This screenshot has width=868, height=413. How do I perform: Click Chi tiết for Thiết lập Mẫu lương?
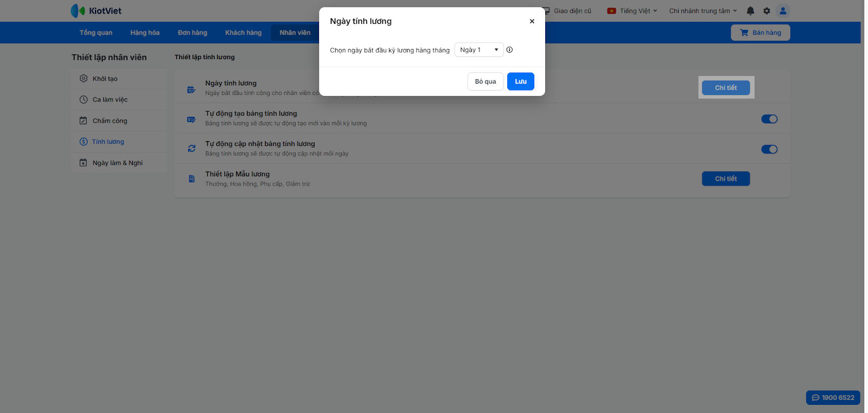pyautogui.click(x=726, y=179)
